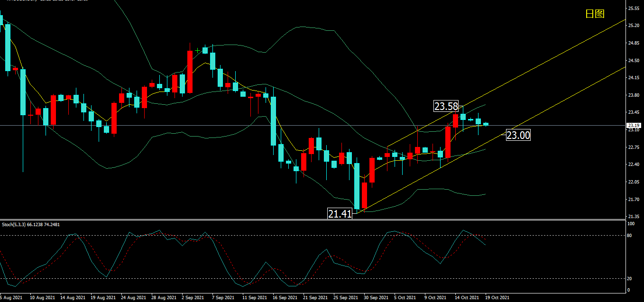Select the 21.41 low price annotation
The height and width of the screenshot is (302, 644).
(340, 214)
